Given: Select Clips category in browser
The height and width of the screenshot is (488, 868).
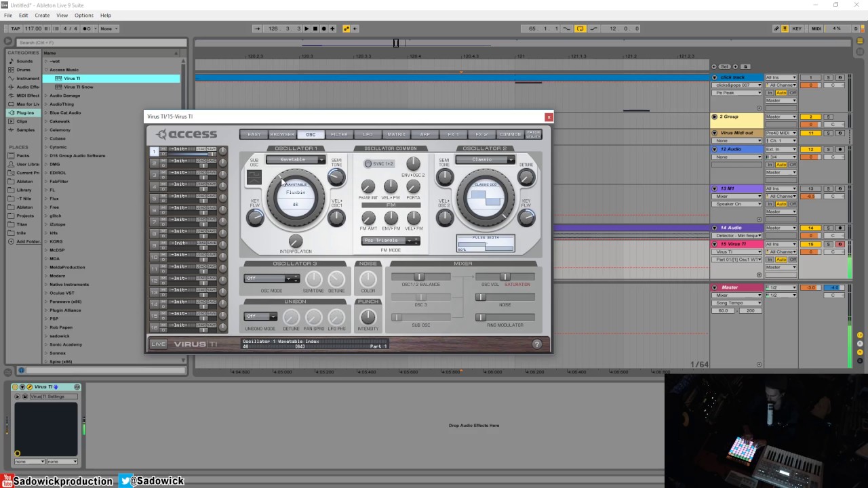Looking at the screenshot, I should (x=22, y=121).
